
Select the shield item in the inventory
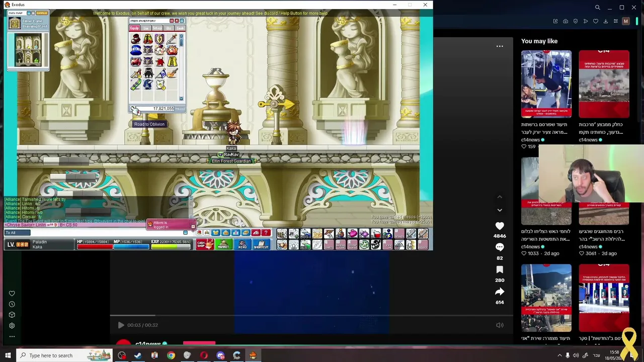coord(159,39)
